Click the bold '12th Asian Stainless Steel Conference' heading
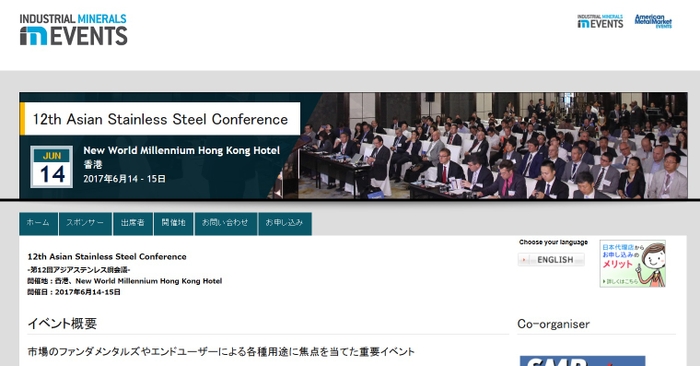Image resolution: width=700 pixels, height=366 pixels. (107, 257)
